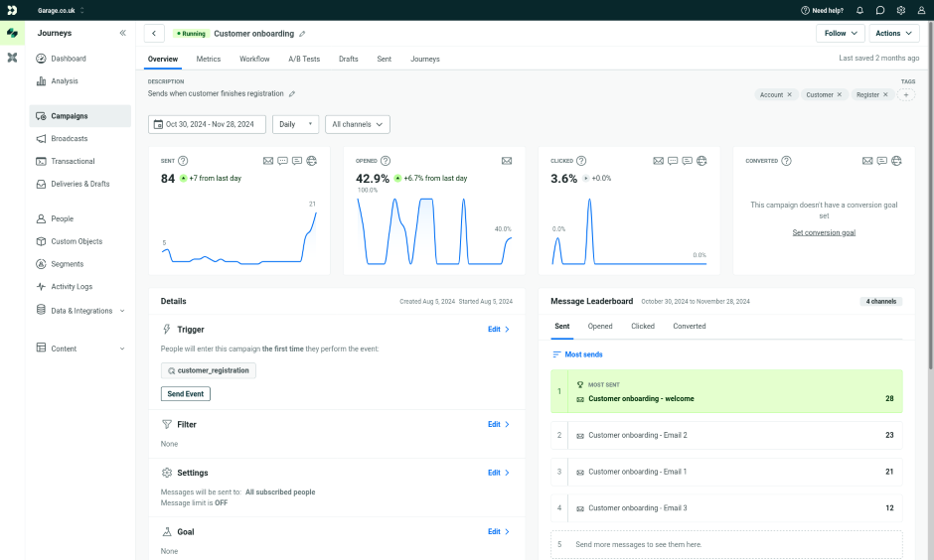Edit the Goal section
This screenshot has height=560, width=934.
coord(499,531)
